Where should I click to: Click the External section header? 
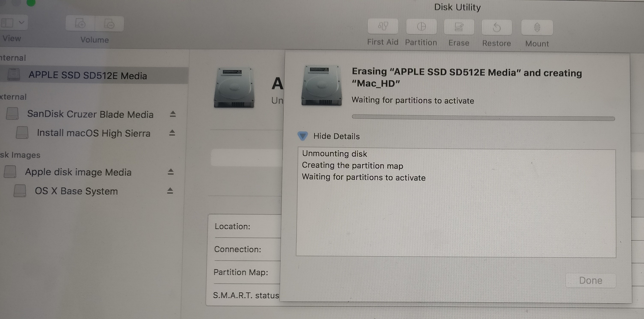13,97
